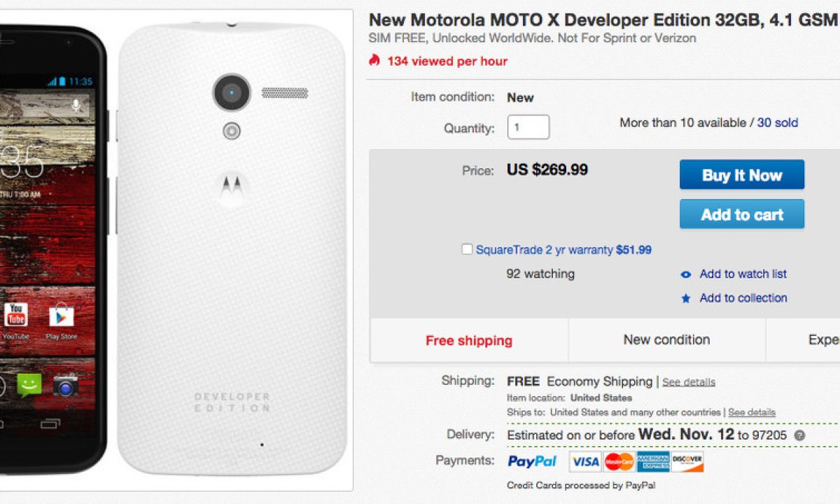The width and height of the screenshot is (840, 504).
Task: Click the flame icon by viewed count
Action: click(x=374, y=61)
